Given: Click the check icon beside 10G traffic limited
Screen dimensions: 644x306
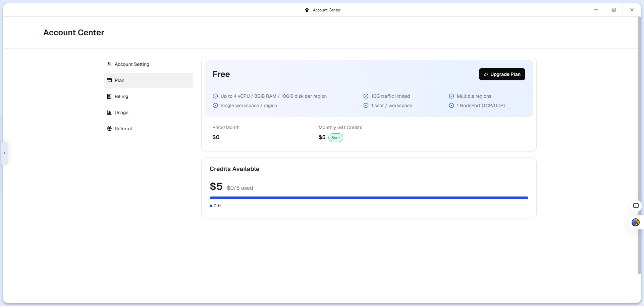Looking at the screenshot, I should click(x=366, y=96).
